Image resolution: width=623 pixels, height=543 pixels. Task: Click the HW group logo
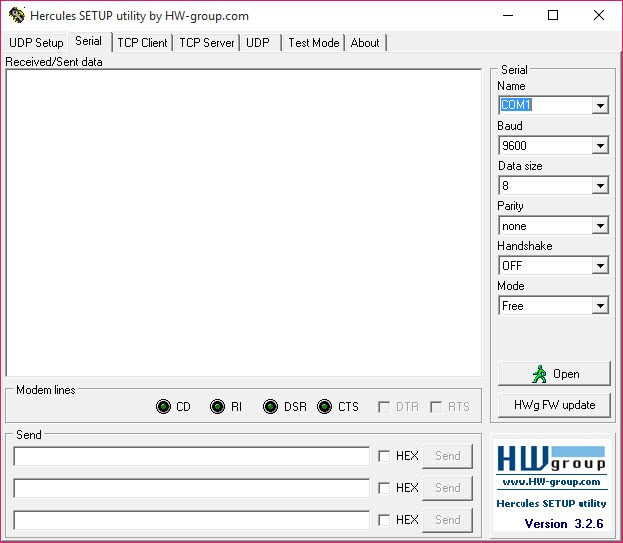click(x=551, y=459)
